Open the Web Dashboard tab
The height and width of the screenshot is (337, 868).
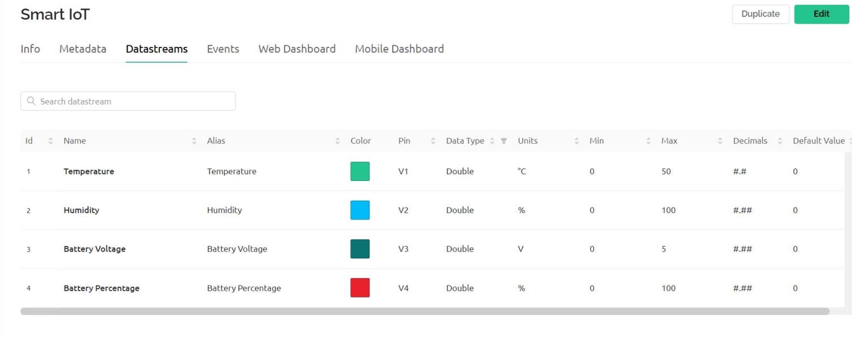coord(297,49)
